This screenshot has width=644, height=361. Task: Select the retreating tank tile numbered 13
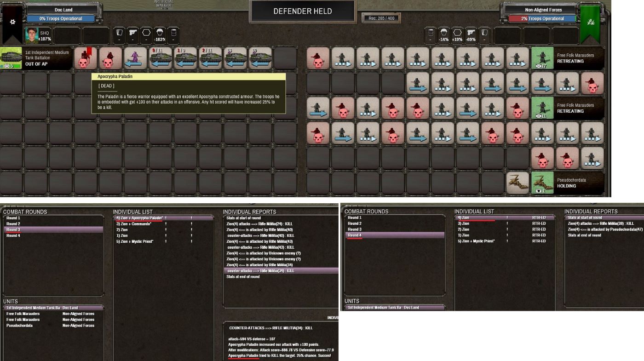point(235,58)
